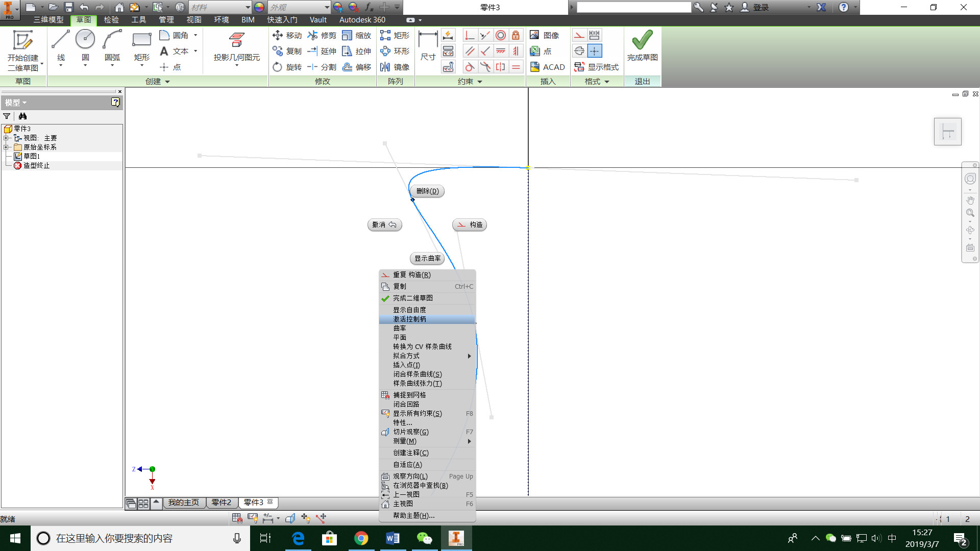This screenshot has height=551, width=980.
Task: Select the Dimension (尺寸) tool
Action: [427, 46]
